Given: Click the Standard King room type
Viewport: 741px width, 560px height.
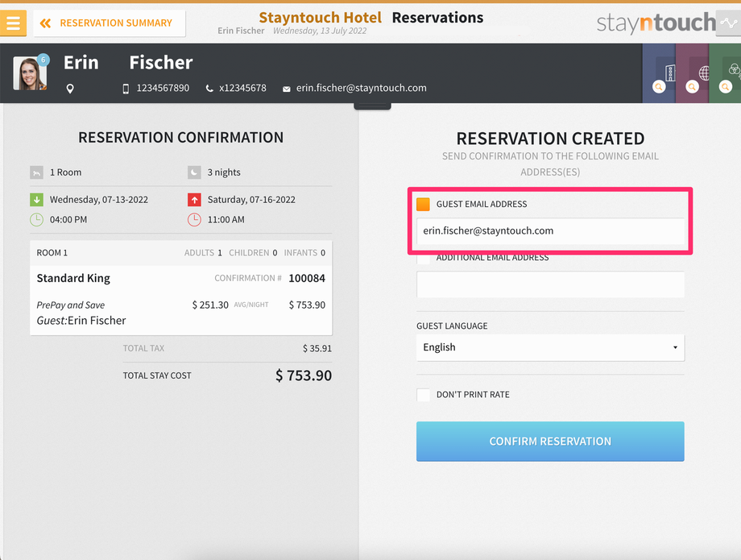Looking at the screenshot, I should coord(73,278).
